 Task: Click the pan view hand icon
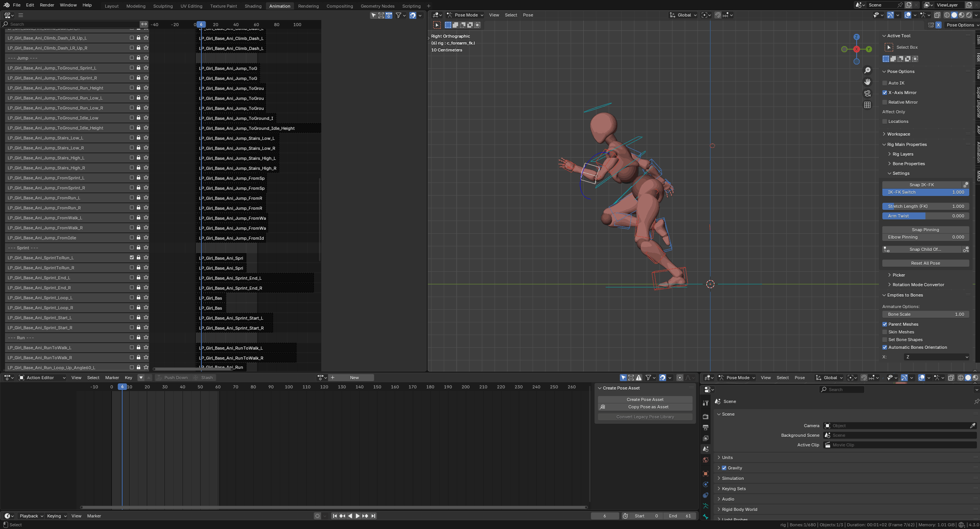(x=867, y=82)
